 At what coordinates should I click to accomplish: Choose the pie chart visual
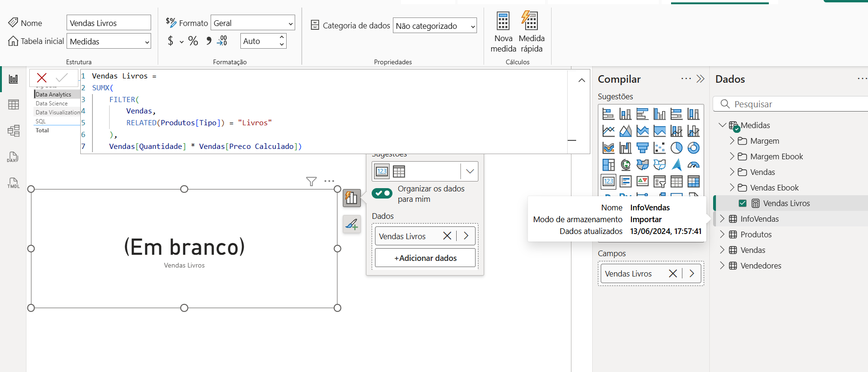click(676, 148)
